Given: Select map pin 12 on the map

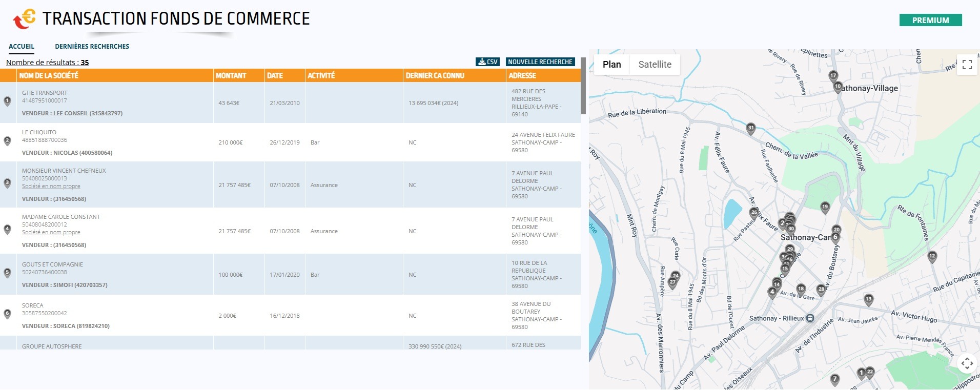Looking at the screenshot, I should 932,257.
